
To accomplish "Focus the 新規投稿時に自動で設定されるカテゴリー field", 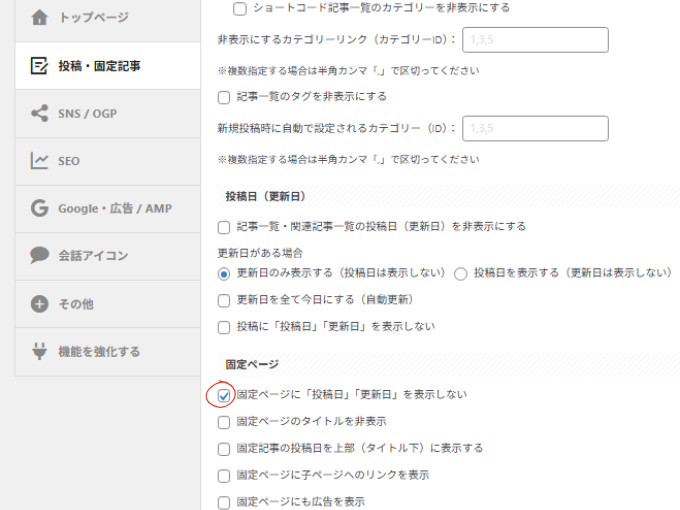I will click(x=535, y=128).
